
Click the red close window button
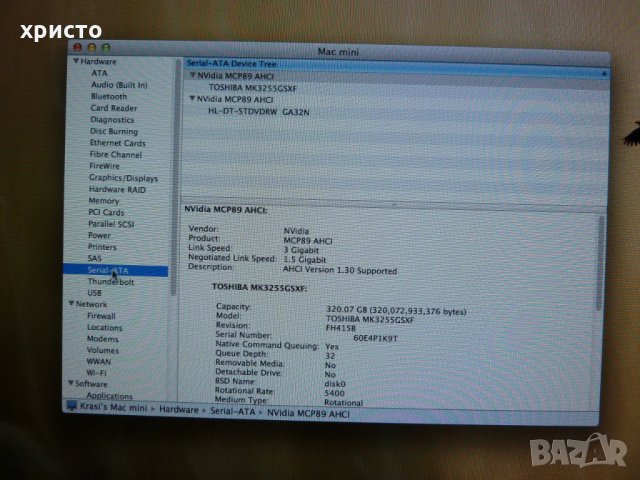[78, 47]
